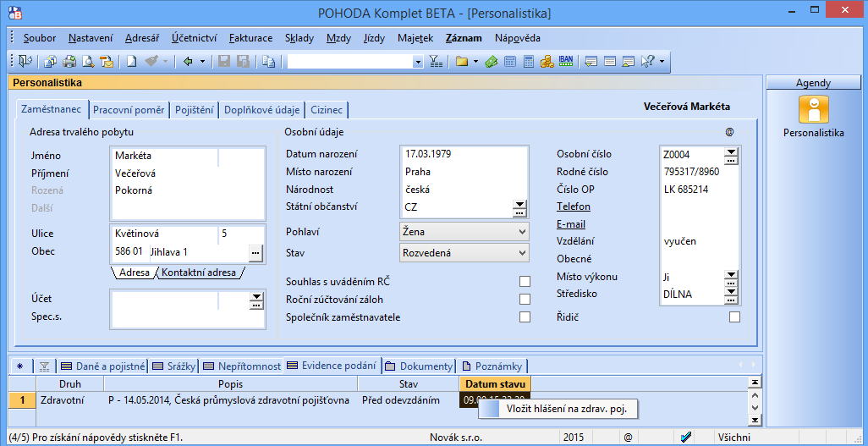
Task: Click the exit door icon in toolbar
Action: (25, 62)
